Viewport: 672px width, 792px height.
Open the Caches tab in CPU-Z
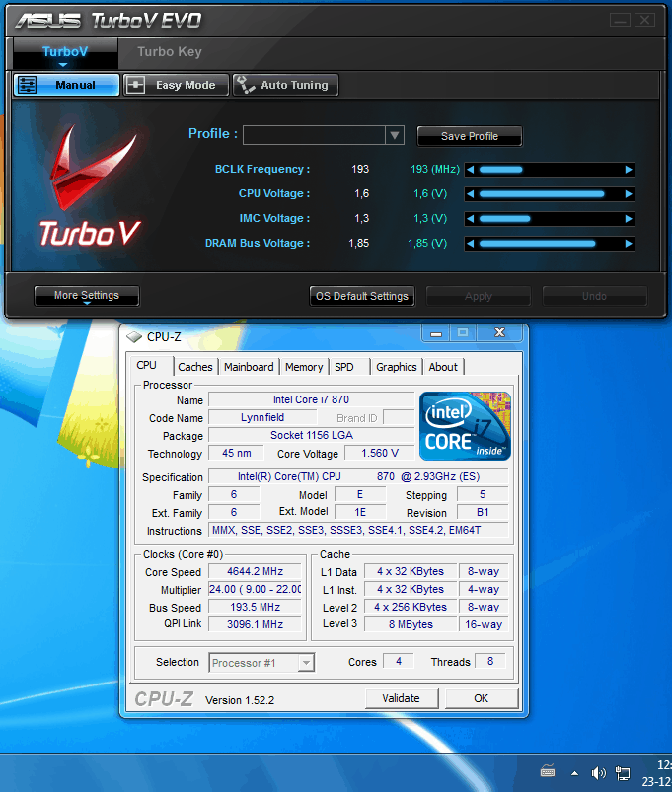point(195,367)
